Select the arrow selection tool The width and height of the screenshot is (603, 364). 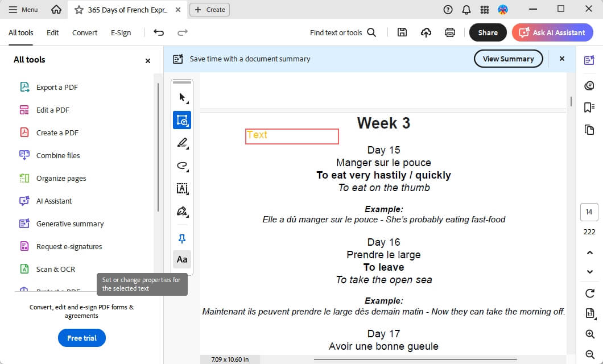(x=182, y=98)
